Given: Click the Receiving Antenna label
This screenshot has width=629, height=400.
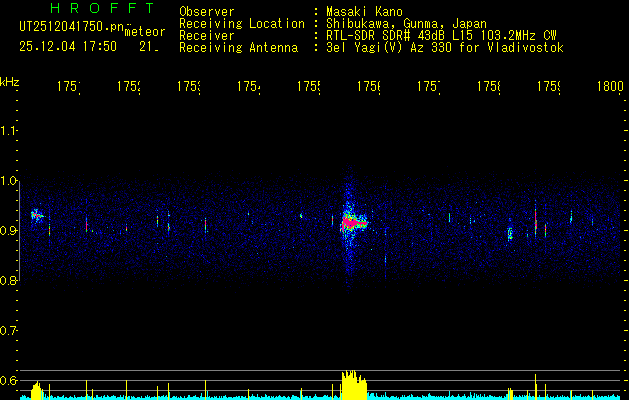Looking at the screenshot, I should 238,48.
